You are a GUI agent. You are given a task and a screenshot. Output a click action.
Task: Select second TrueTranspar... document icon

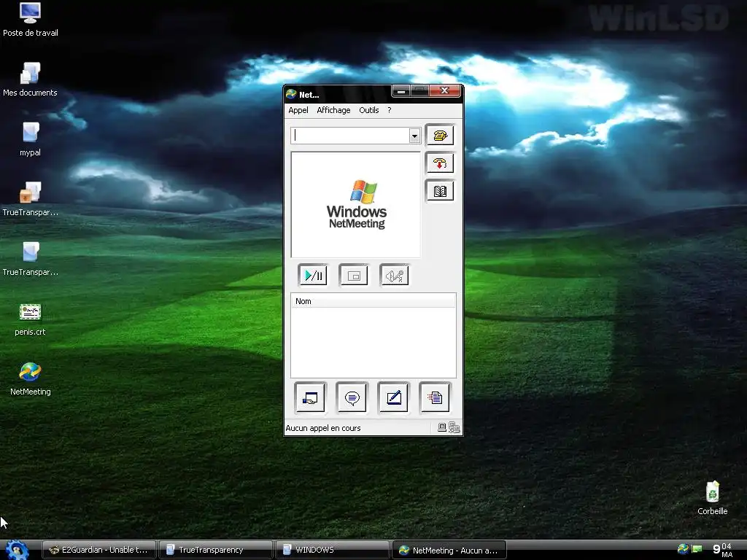tap(30, 259)
